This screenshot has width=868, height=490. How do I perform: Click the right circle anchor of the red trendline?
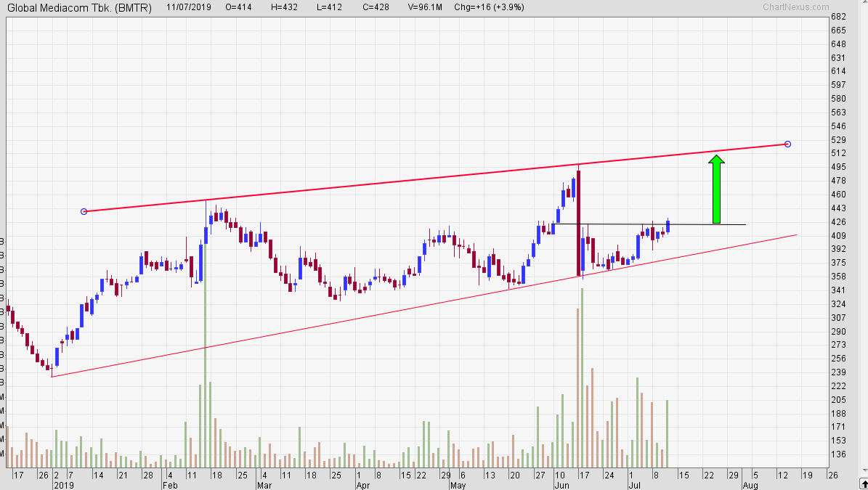click(x=786, y=144)
